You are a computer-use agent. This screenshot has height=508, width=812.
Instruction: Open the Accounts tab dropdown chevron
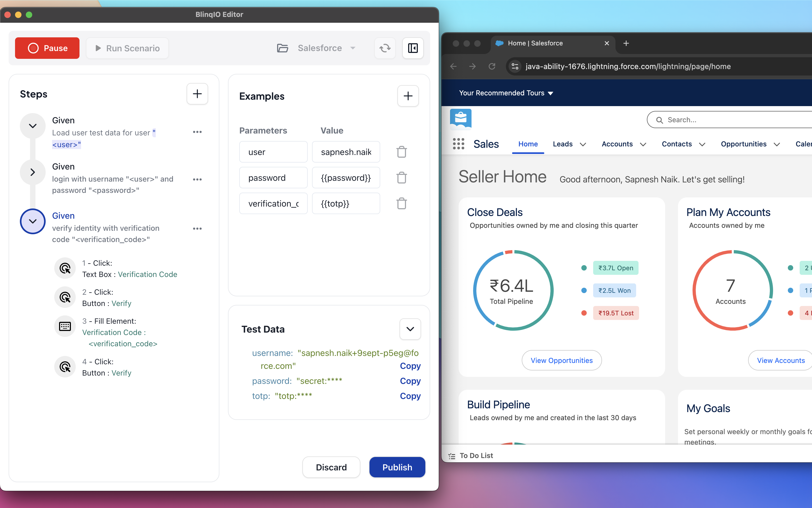click(x=643, y=144)
